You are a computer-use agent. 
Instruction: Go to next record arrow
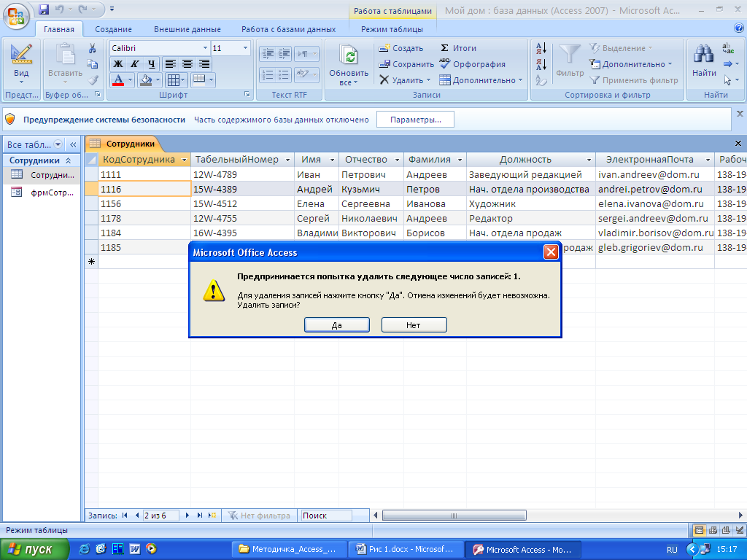click(187, 516)
